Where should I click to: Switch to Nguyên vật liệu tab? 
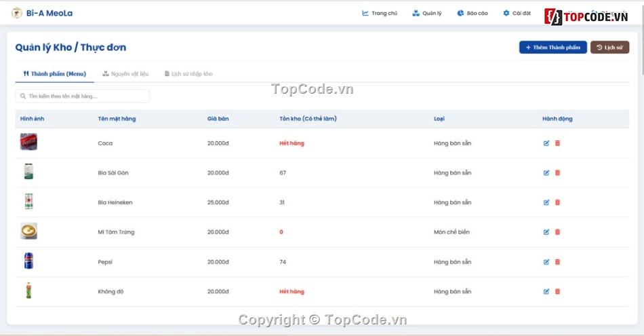coord(125,74)
